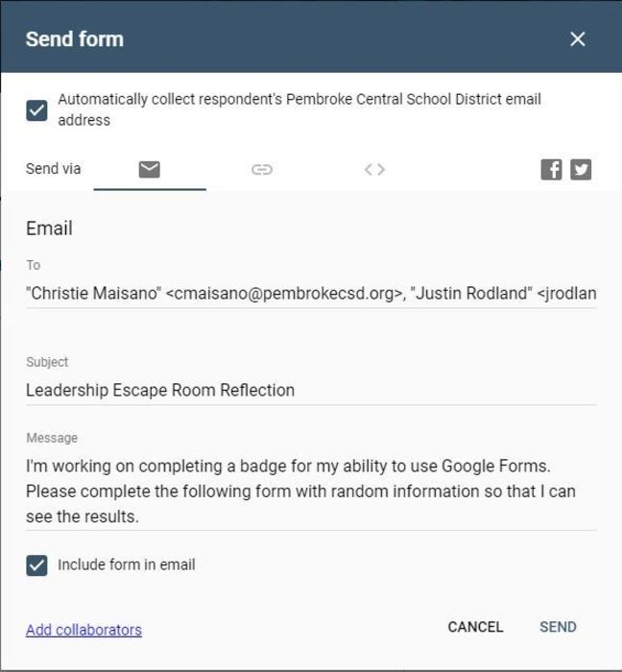Click the "To" field label
Viewport: 622px width, 672px height.
coord(34,265)
